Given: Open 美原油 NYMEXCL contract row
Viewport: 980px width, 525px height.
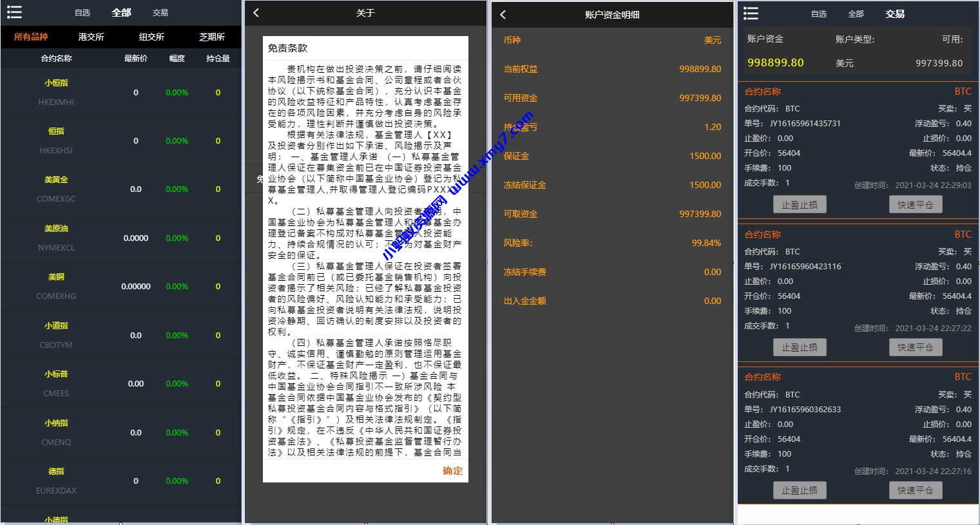Looking at the screenshot, I should click(120, 238).
